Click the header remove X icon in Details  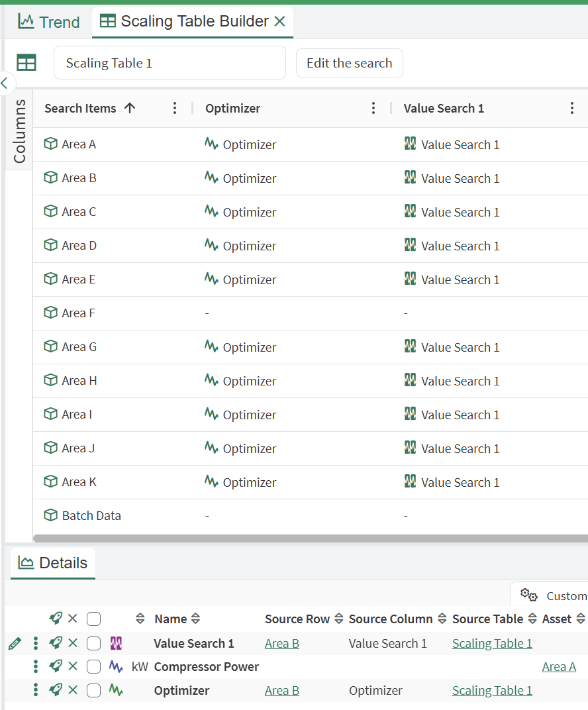tap(72, 619)
